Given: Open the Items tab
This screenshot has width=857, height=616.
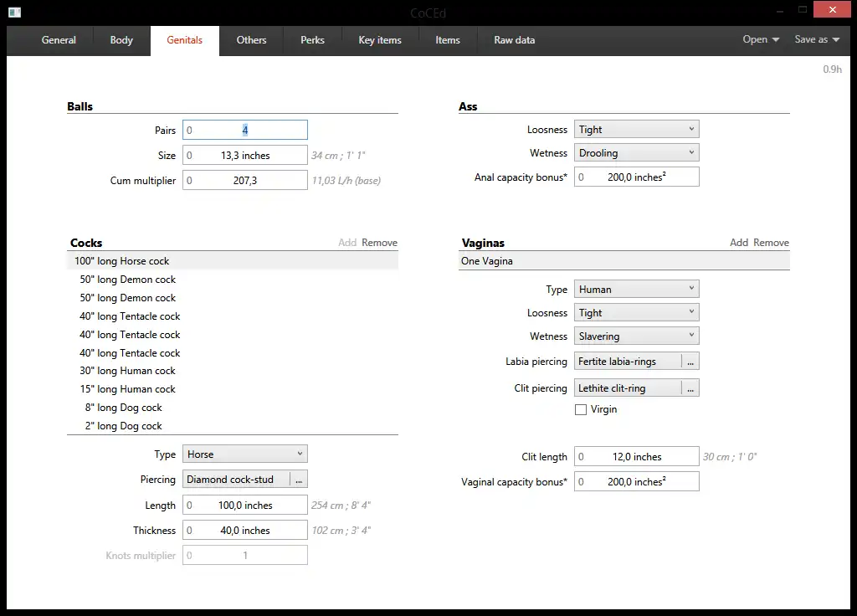Looking at the screenshot, I should 447,40.
